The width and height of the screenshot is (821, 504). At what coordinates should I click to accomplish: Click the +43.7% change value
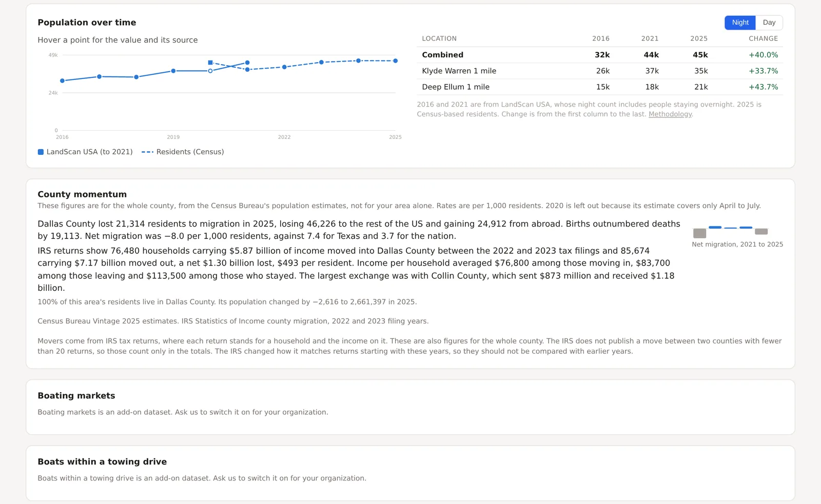coord(763,87)
